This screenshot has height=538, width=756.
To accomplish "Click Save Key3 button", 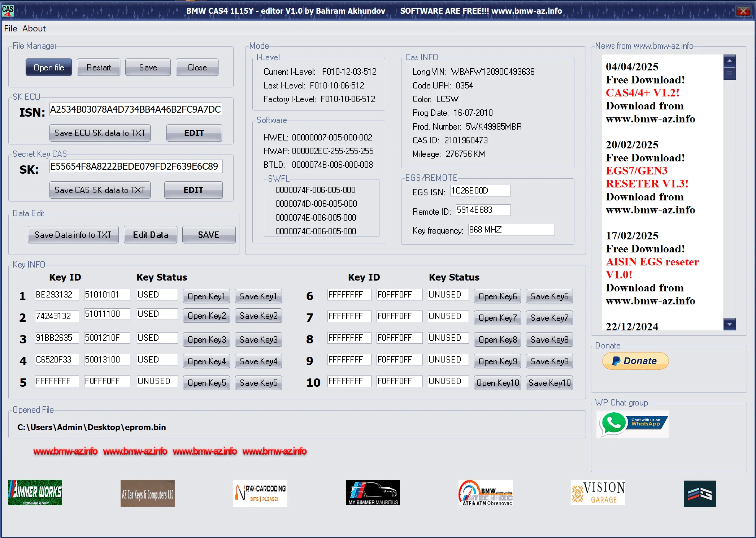I will (x=258, y=339).
